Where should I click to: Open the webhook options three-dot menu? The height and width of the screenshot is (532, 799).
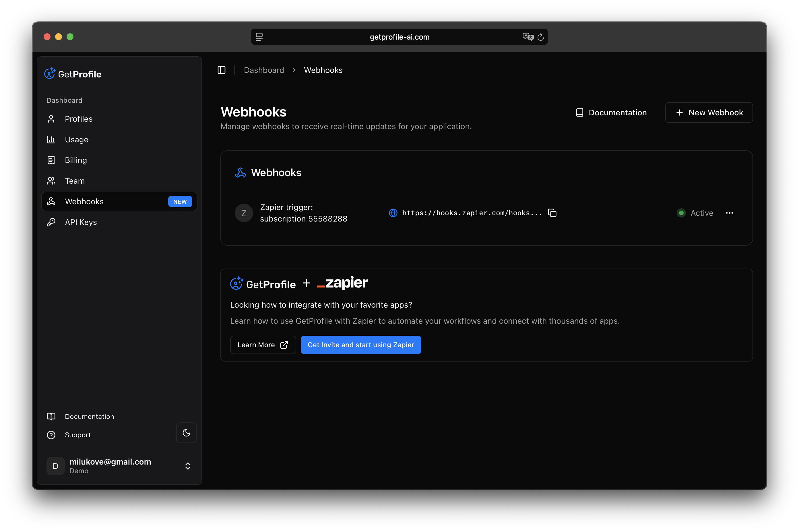[730, 213]
